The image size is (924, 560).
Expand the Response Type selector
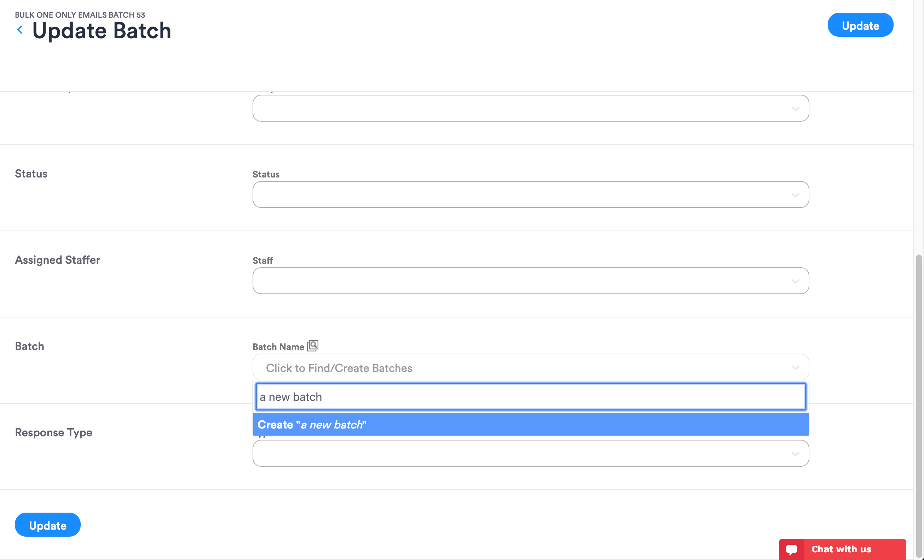click(x=525, y=453)
